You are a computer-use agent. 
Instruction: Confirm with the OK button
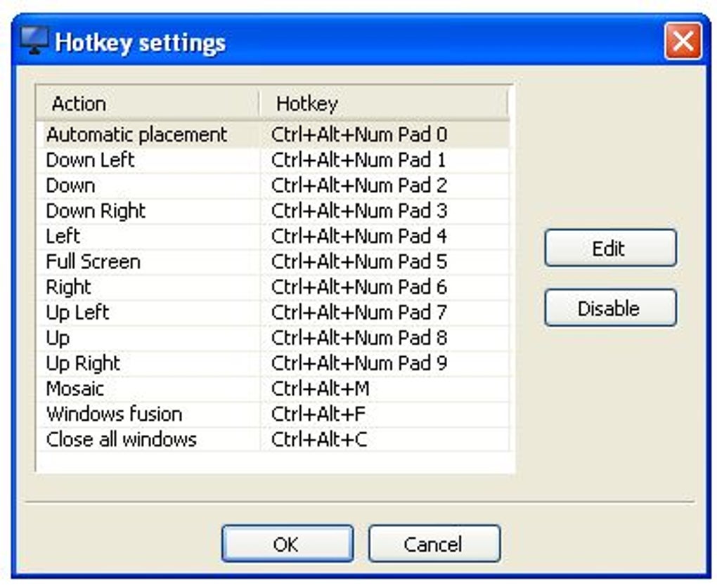click(288, 544)
